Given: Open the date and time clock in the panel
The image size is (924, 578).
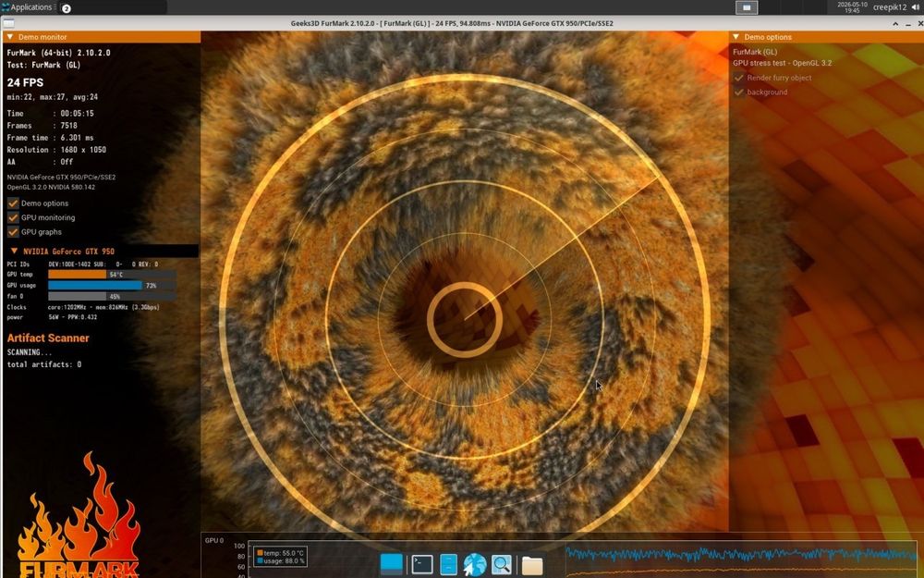Looking at the screenshot, I should pyautogui.click(x=852, y=7).
